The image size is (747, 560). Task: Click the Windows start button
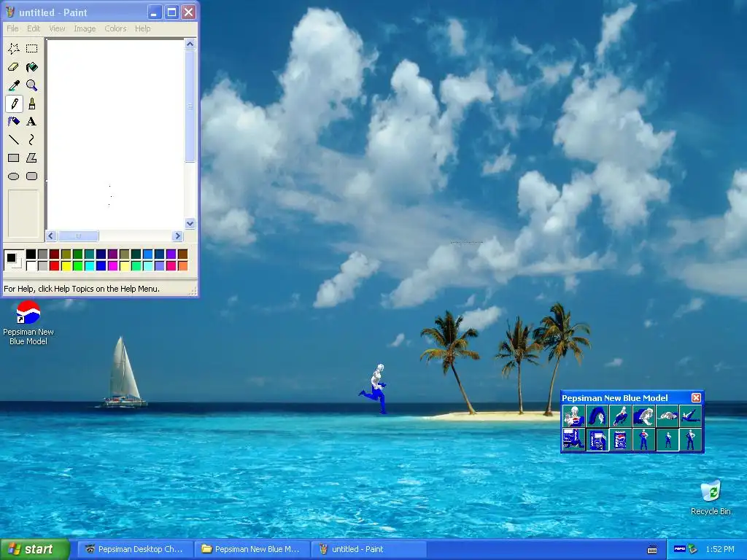34,549
